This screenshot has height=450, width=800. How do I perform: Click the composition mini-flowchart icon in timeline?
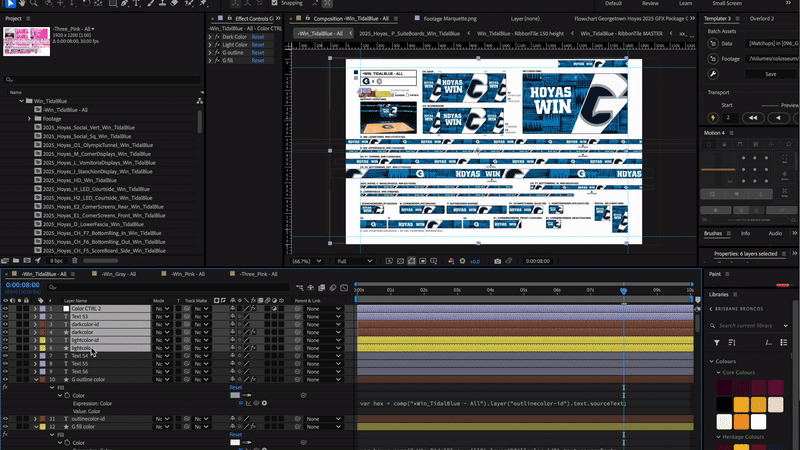299,288
